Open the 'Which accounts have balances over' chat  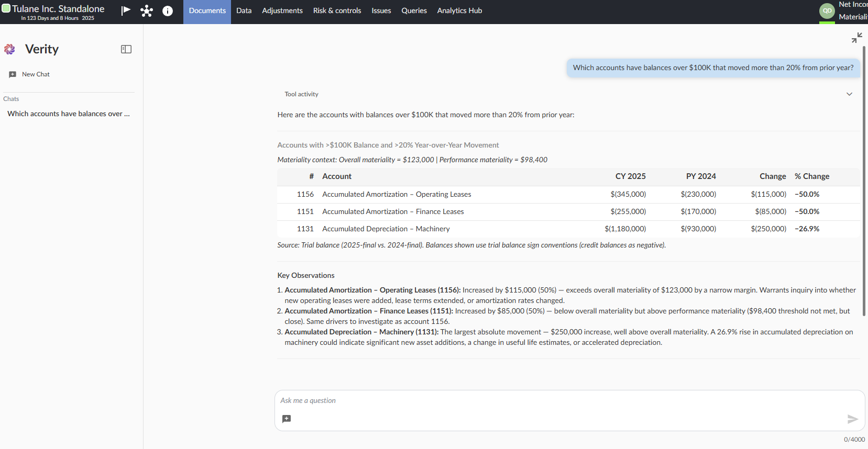[69, 114]
